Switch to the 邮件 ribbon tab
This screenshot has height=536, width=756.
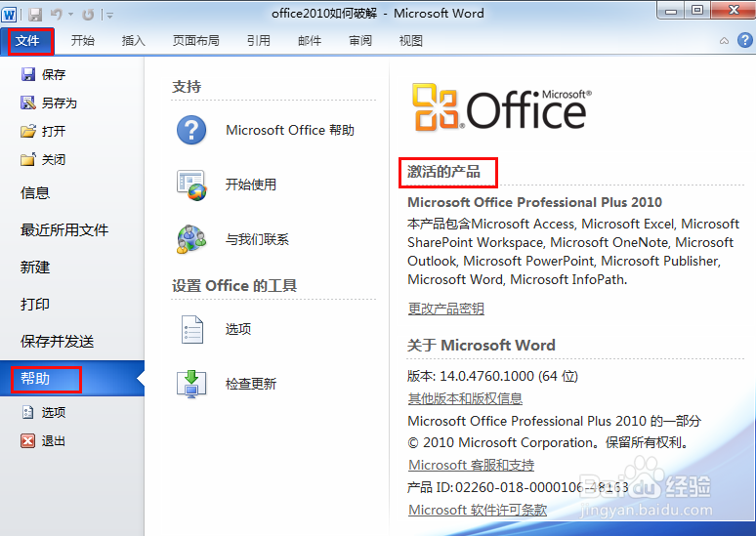coord(310,41)
